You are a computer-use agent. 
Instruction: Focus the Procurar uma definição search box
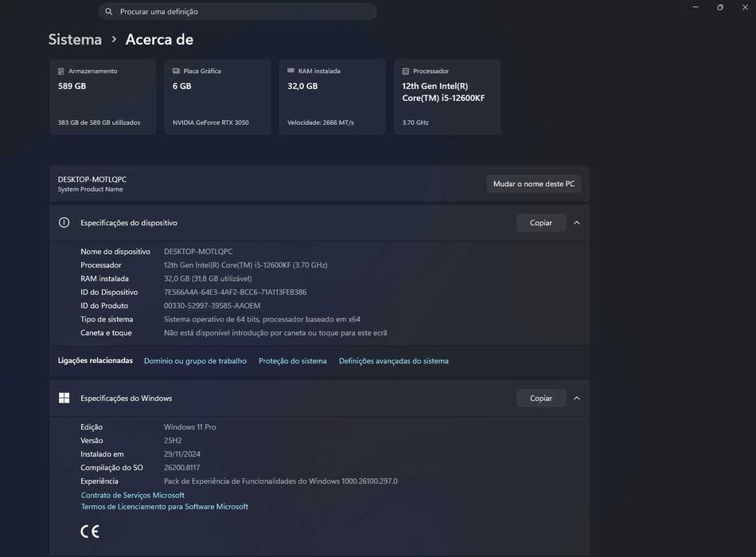point(238,12)
